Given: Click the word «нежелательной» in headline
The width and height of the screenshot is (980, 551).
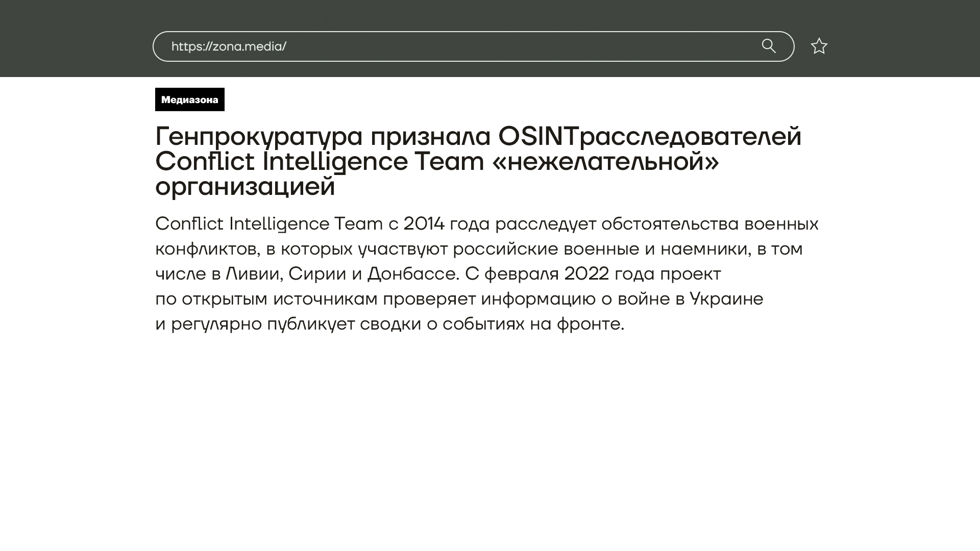Looking at the screenshot, I should click(x=605, y=162).
